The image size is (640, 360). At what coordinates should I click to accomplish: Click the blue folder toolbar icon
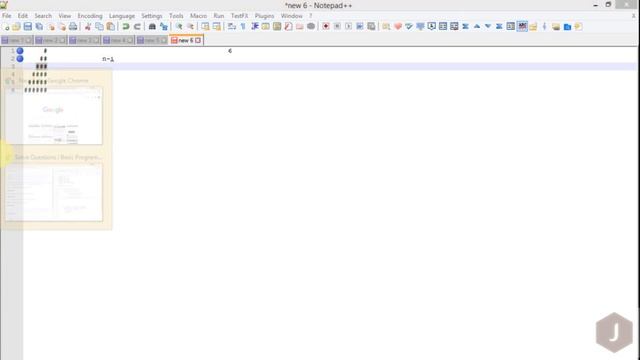tap(567, 27)
